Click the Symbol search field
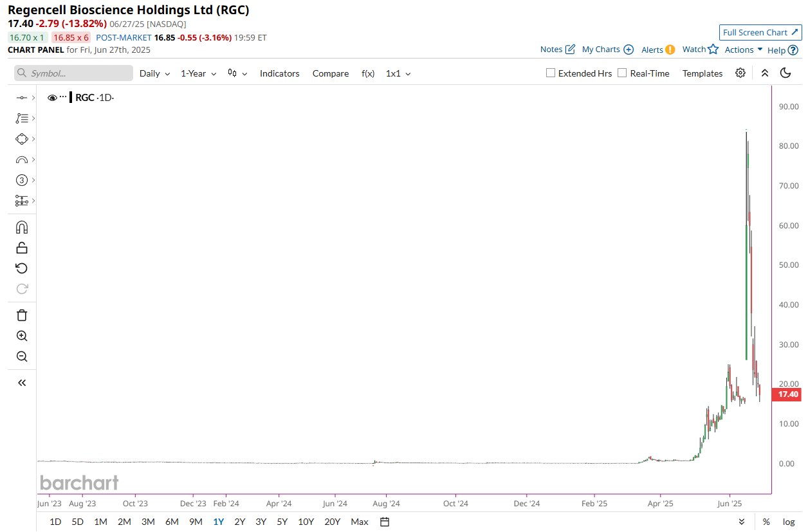Screen dimensions: 808x532 point(73,73)
